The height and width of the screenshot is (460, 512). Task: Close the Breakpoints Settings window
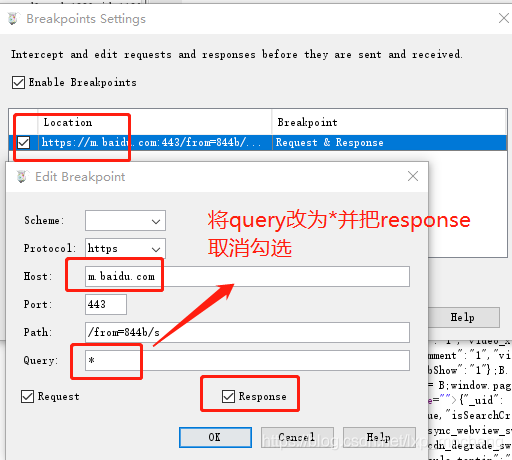coord(504,18)
